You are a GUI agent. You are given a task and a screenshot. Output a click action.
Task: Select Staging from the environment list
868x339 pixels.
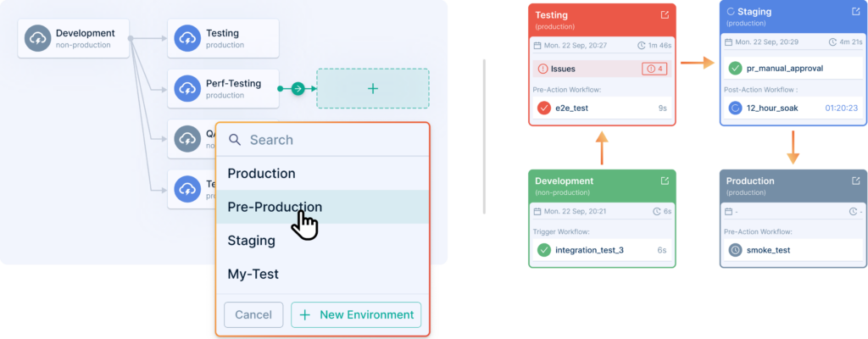click(x=251, y=241)
